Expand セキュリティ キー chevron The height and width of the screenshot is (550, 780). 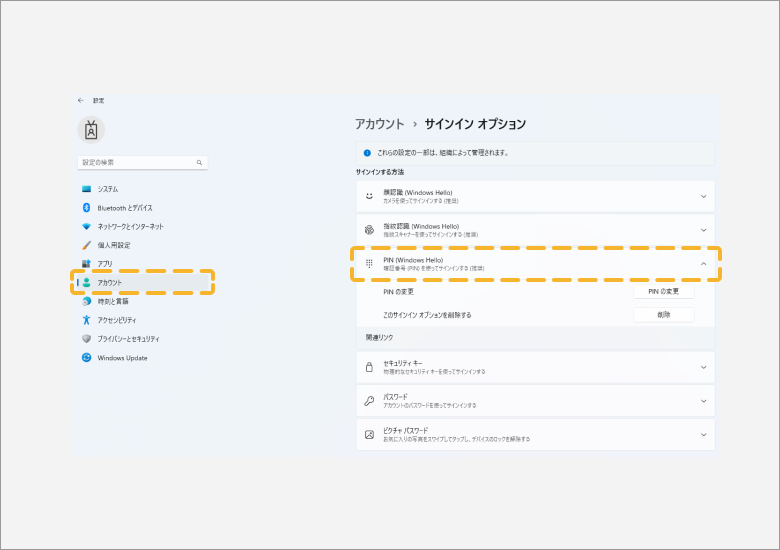click(x=703, y=367)
